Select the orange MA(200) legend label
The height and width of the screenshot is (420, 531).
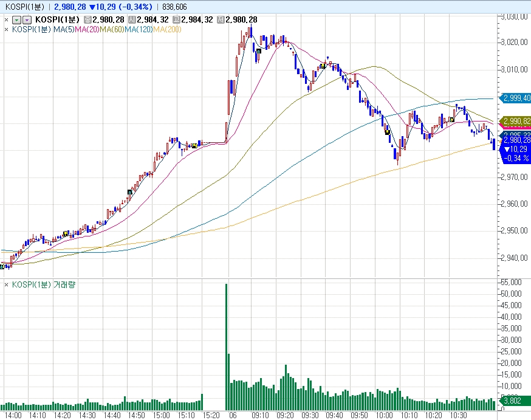(x=168, y=29)
